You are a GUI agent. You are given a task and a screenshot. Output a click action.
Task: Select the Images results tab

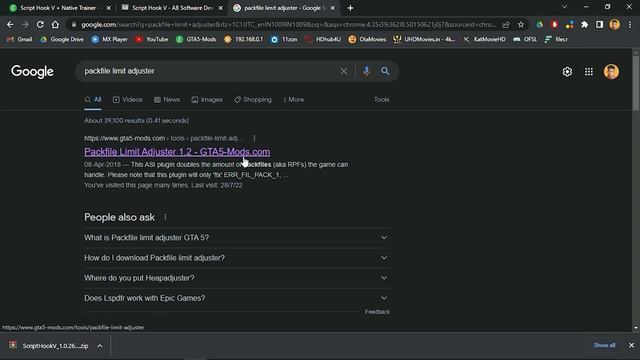click(207, 100)
